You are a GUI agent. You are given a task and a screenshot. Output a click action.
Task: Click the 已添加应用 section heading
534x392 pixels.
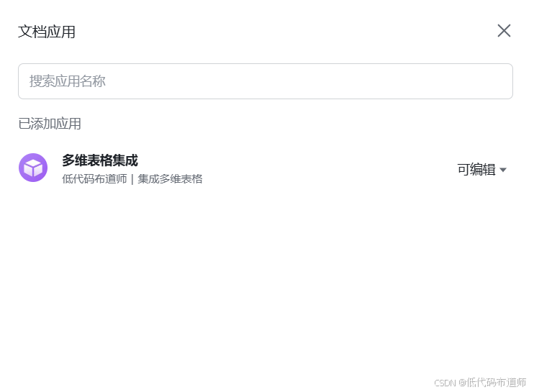(50, 124)
